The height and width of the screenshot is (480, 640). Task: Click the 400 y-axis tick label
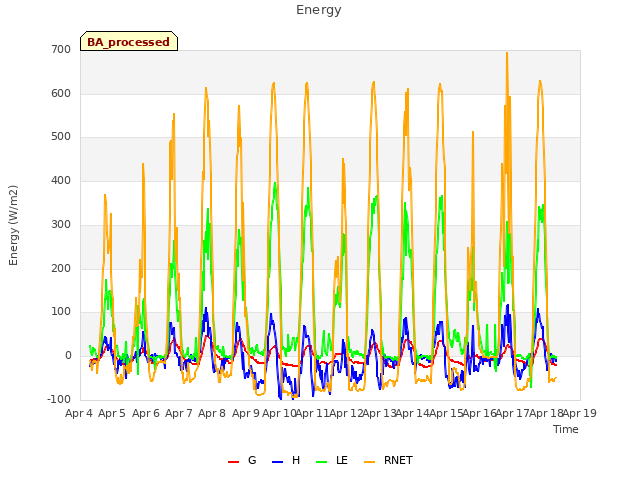point(61,180)
